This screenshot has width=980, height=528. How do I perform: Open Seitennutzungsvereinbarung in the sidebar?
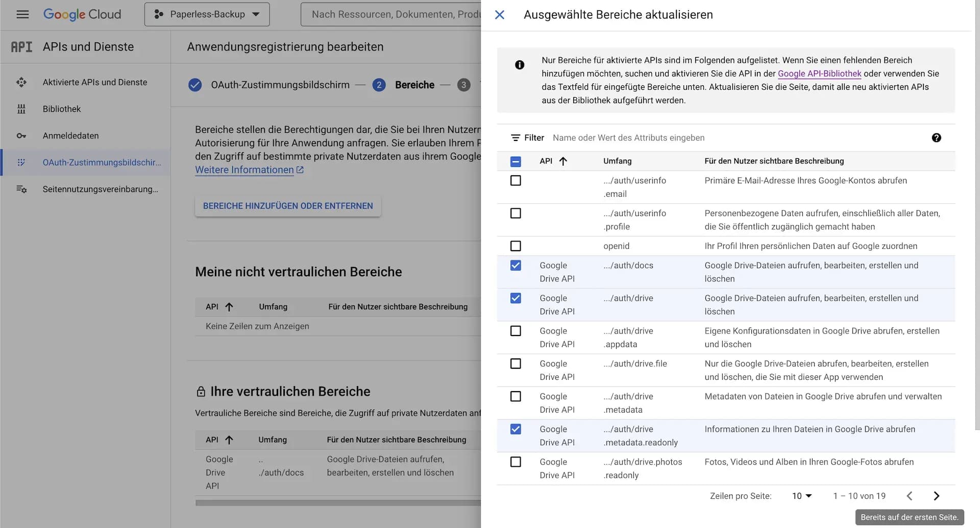coord(101,189)
